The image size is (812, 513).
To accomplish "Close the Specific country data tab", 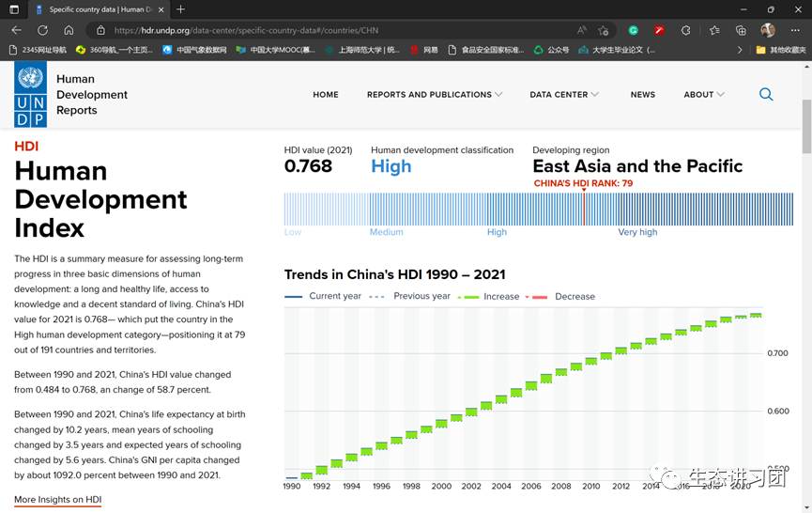I will tap(161, 9).
